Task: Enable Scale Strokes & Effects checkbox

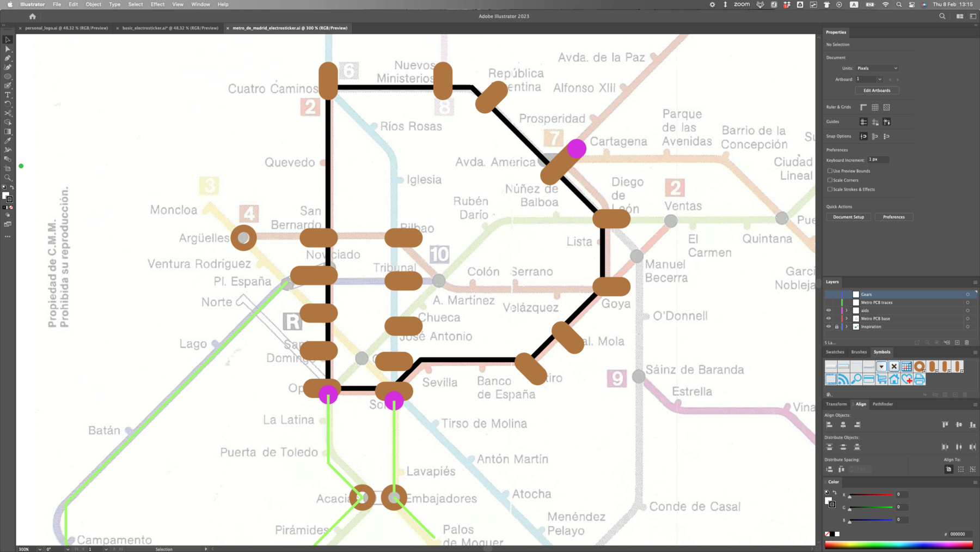Action: click(x=830, y=189)
